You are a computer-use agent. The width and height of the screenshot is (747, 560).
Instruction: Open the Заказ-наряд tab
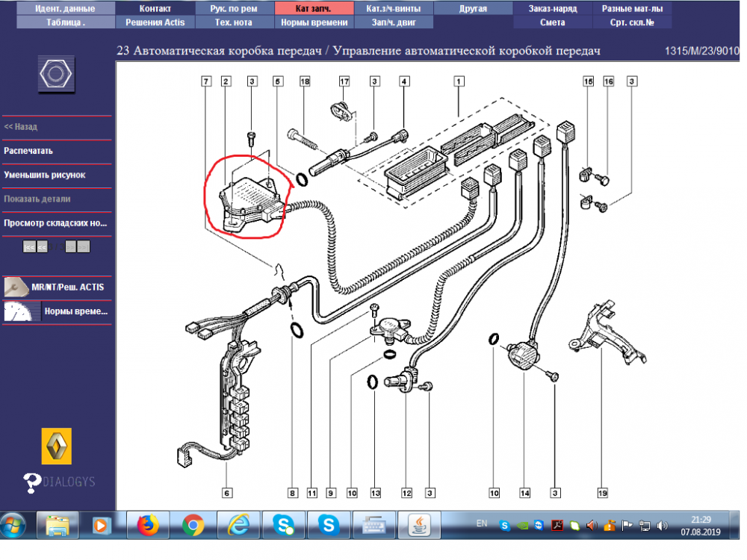[x=553, y=8]
